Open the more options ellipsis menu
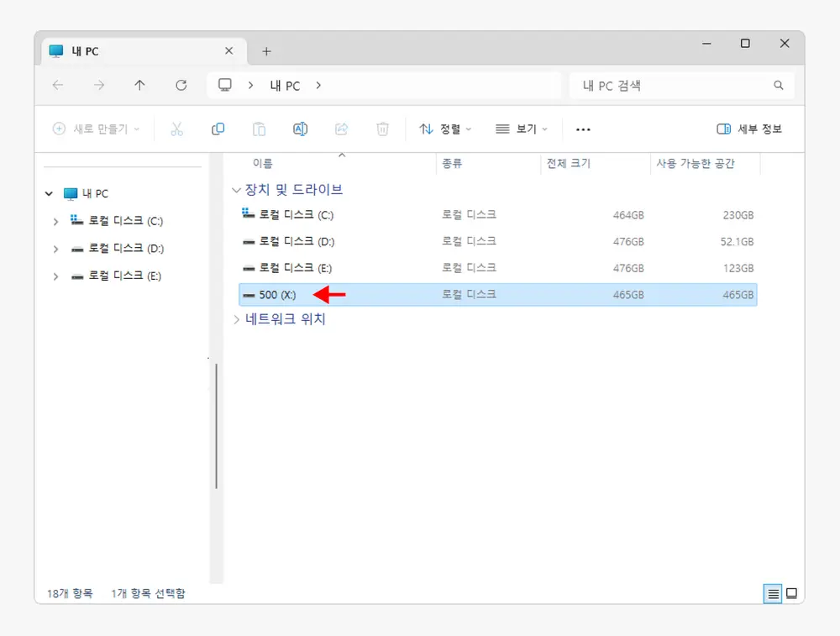 (x=583, y=129)
